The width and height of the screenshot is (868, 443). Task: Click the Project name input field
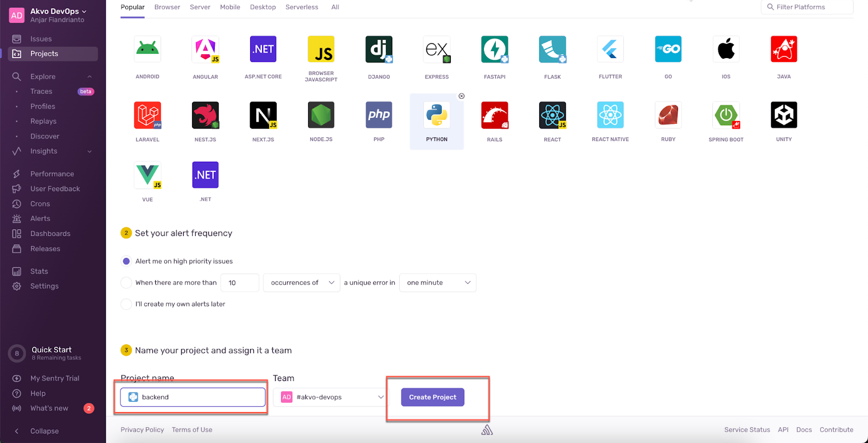tap(193, 397)
